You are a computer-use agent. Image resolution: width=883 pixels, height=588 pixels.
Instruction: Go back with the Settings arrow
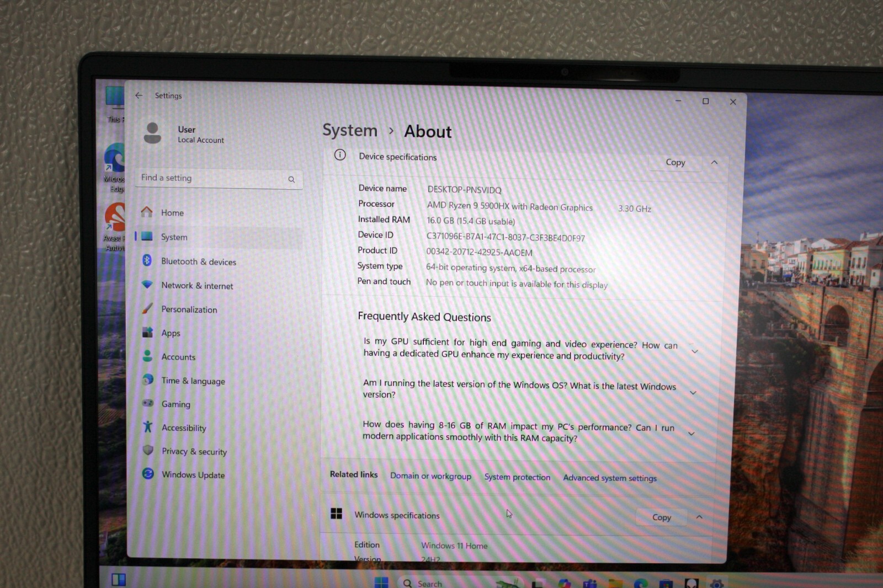coord(139,95)
